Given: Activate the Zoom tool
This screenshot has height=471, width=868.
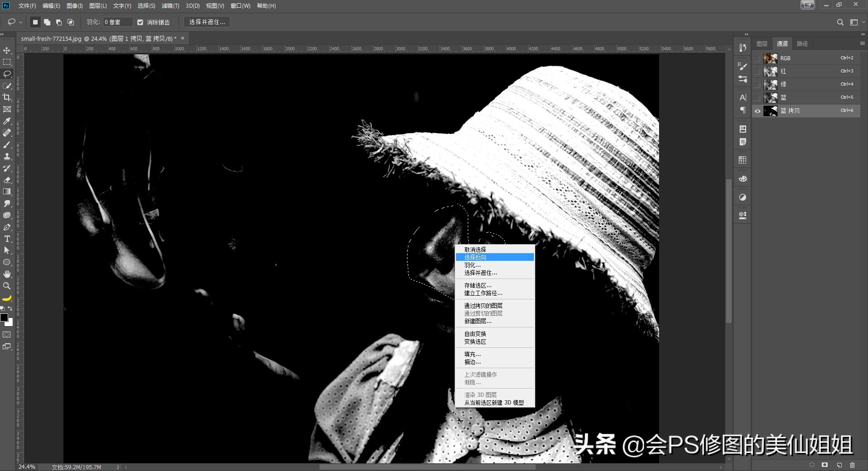Looking at the screenshot, I should [x=7, y=286].
